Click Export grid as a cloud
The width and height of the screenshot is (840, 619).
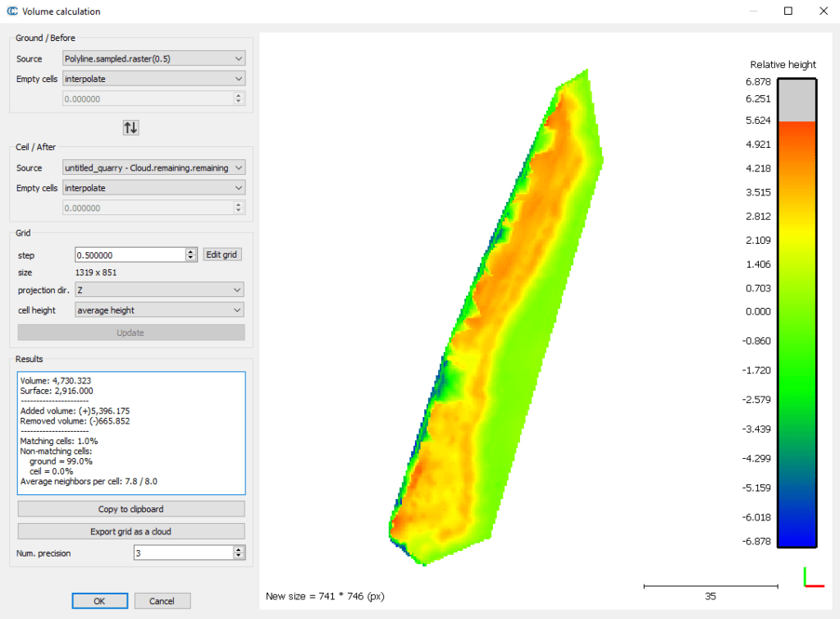click(131, 531)
